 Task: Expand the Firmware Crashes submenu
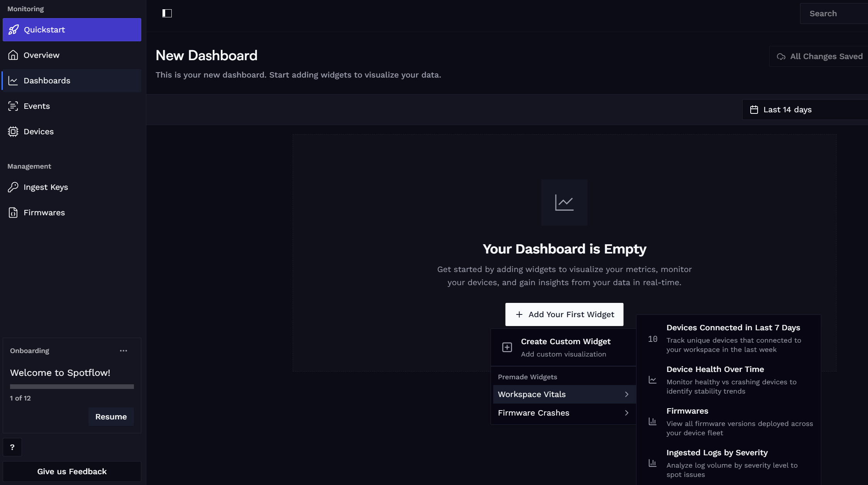563,413
